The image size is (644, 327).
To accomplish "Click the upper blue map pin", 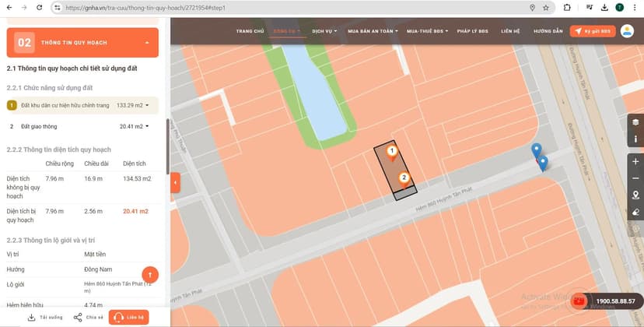I will [536, 150].
